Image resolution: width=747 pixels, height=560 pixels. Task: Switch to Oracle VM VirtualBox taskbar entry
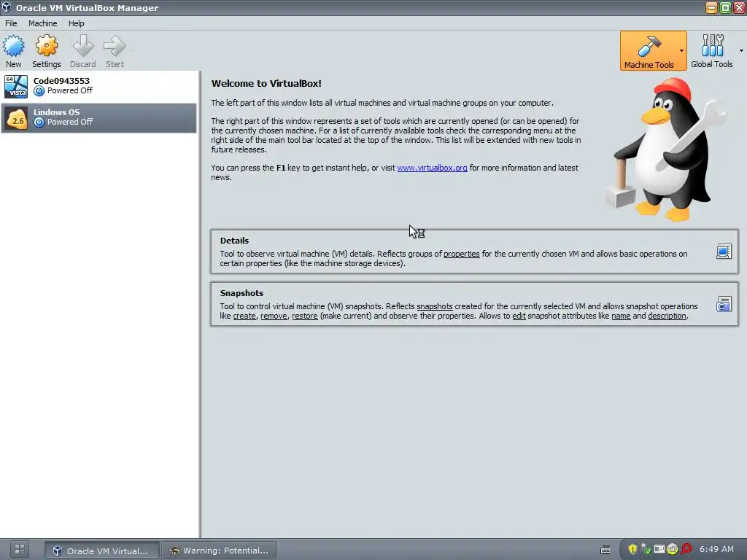click(x=102, y=551)
